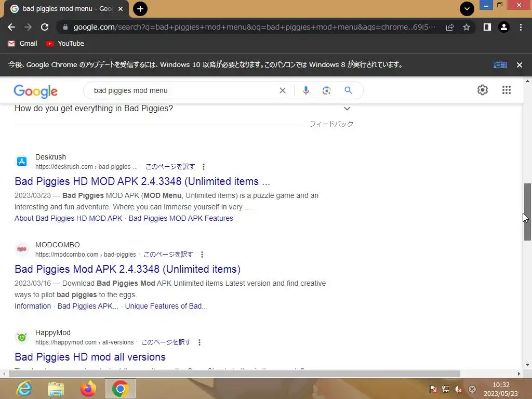Click the browser forward arrow
The height and width of the screenshot is (399, 532).
point(28,27)
